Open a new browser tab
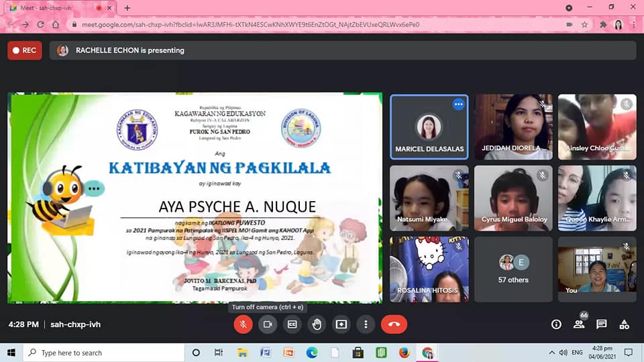This screenshot has height=362, width=644. point(127,8)
